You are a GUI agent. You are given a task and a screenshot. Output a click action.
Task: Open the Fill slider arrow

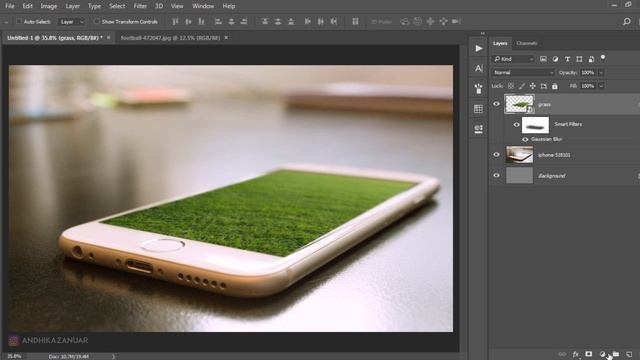pos(601,86)
